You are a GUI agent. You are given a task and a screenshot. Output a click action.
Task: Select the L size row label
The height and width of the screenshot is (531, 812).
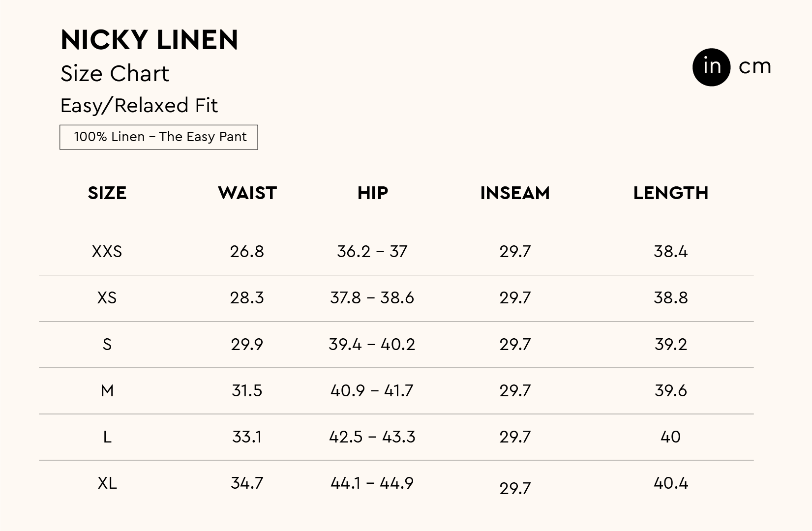pos(107,437)
